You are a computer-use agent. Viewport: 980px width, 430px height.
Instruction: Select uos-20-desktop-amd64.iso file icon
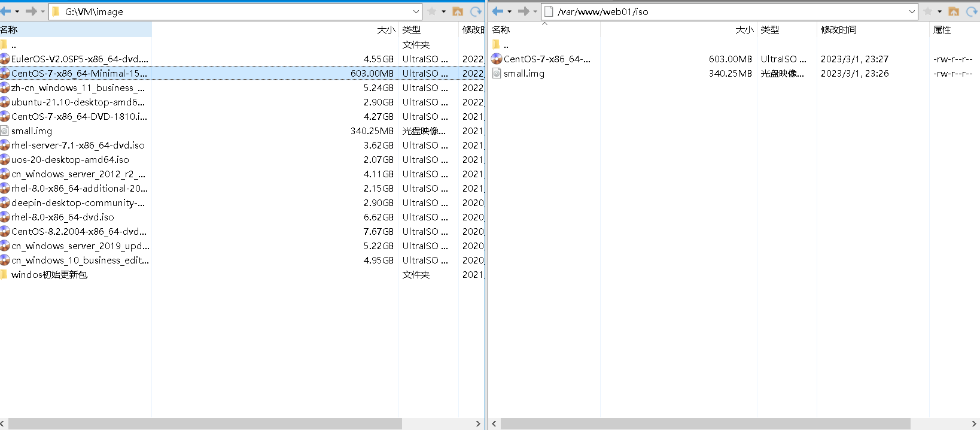[x=5, y=159]
